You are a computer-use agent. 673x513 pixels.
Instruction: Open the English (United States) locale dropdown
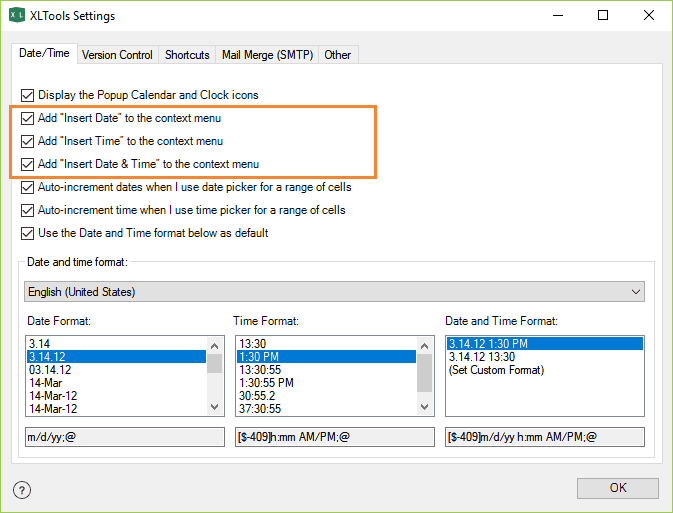pos(334,292)
